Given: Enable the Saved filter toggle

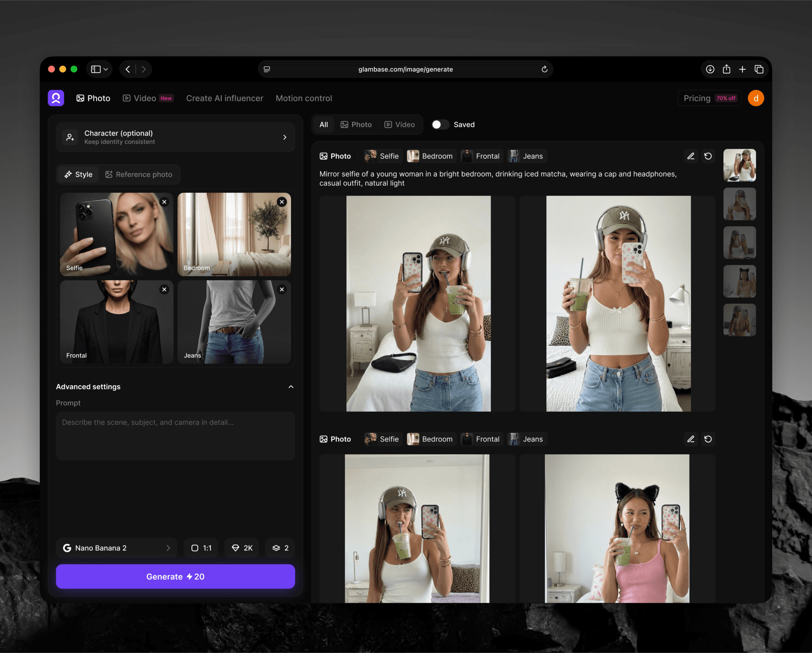Looking at the screenshot, I should (x=440, y=124).
